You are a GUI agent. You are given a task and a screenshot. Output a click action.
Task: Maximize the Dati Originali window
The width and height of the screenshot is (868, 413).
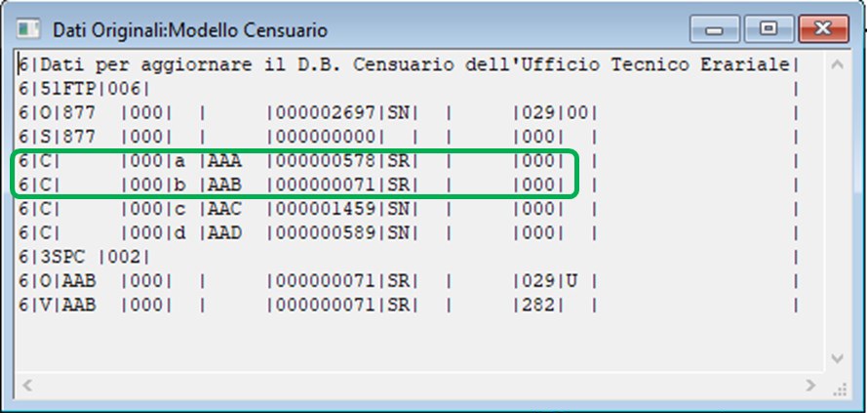[769, 30]
